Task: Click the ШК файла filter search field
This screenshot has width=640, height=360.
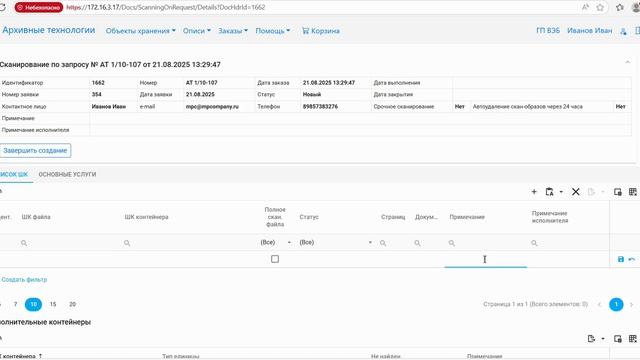Action: 69,243
